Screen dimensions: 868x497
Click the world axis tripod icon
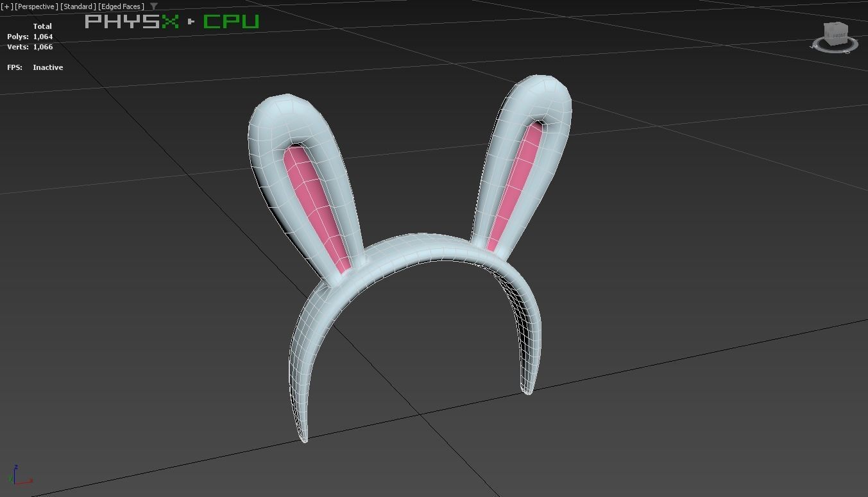coord(21,475)
